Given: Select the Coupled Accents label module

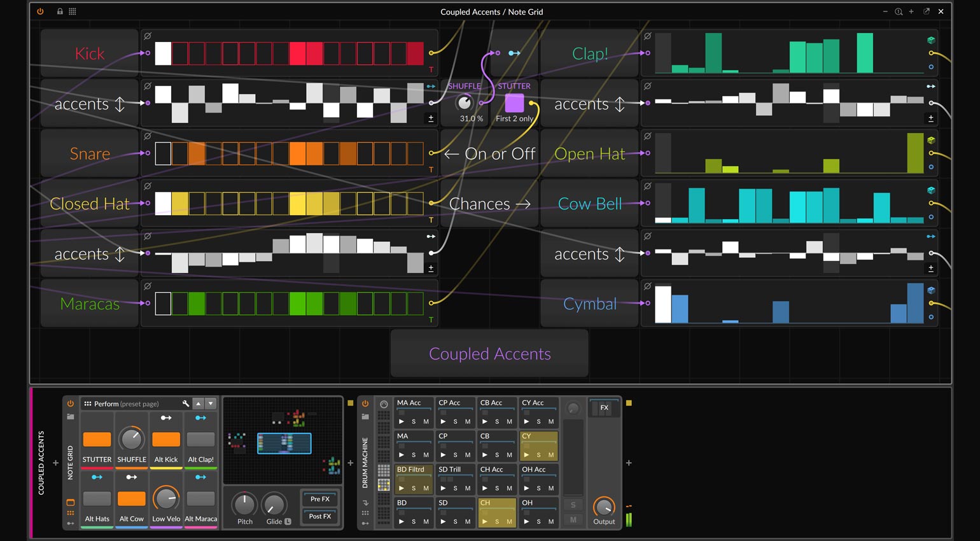Looking at the screenshot, I should click(x=489, y=353).
